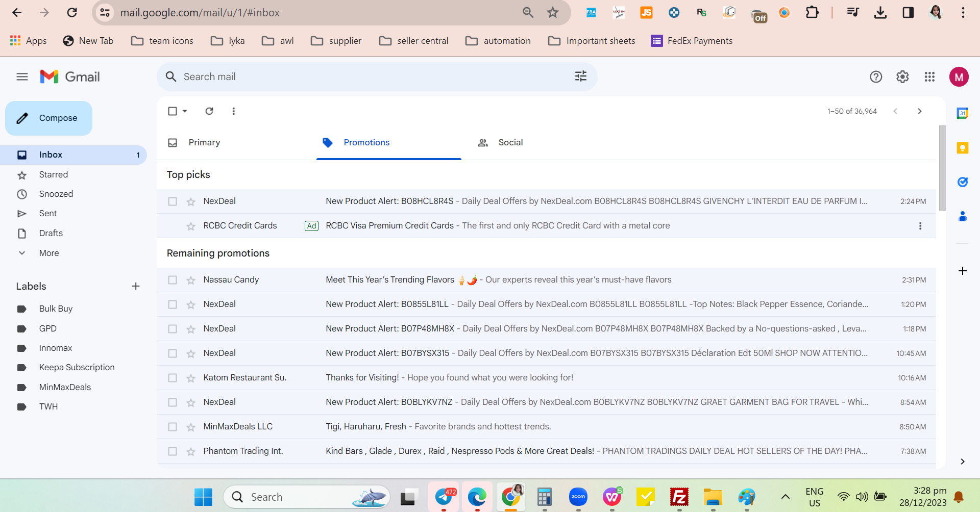The width and height of the screenshot is (980, 512).
Task: Open Gmail Settings gear icon
Action: click(902, 77)
